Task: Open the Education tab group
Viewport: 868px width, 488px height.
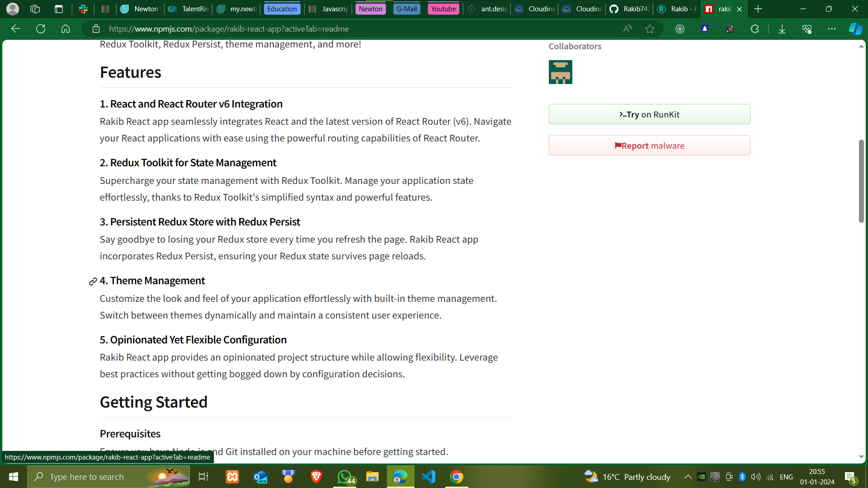Action: 282,9
